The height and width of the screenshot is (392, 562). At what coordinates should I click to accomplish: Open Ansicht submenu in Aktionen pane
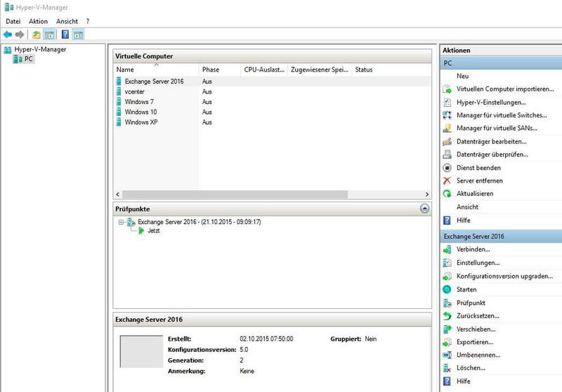point(467,207)
